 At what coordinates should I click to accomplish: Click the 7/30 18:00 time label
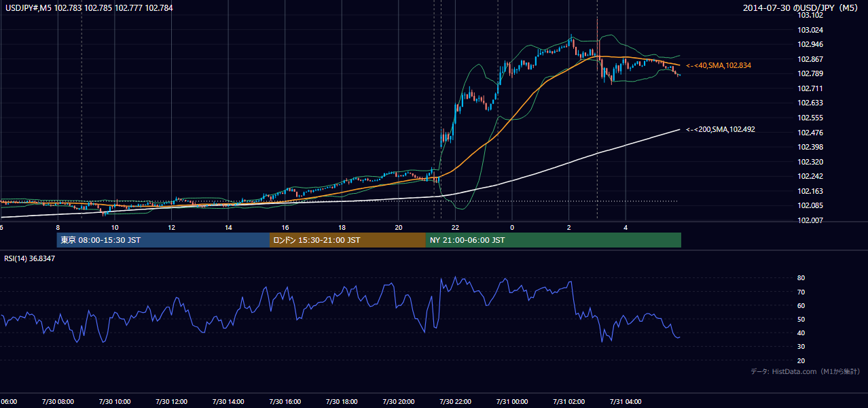pos(342,402)
